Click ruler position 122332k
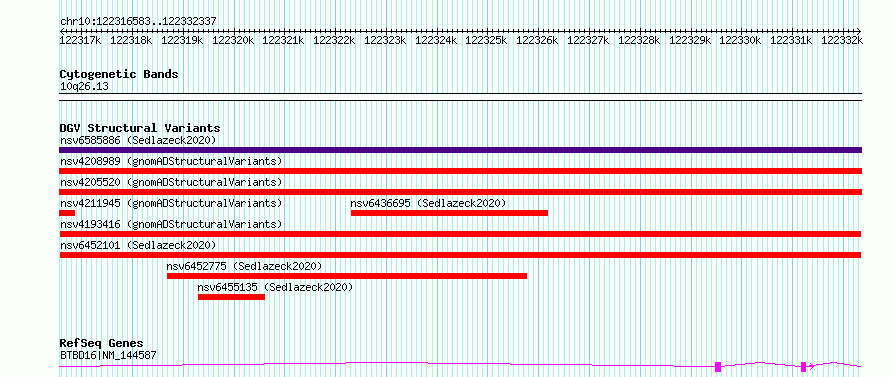 pos(842,40)
